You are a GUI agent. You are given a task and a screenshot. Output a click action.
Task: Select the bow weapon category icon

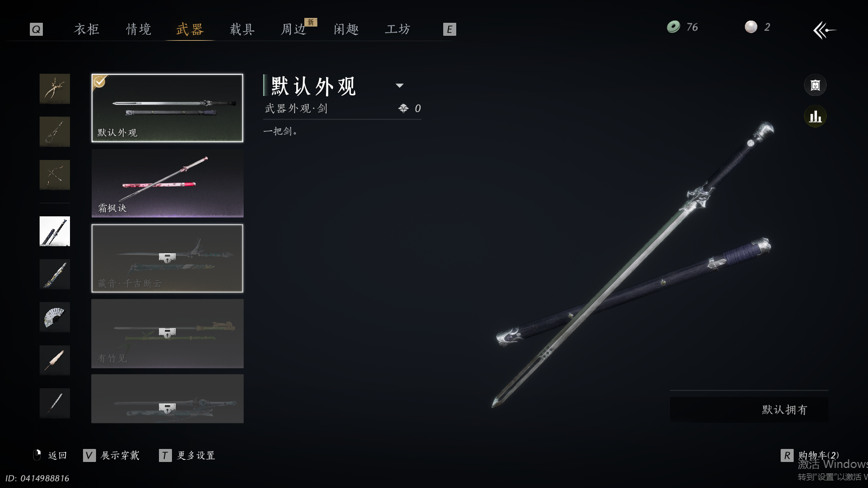(55, 175)
